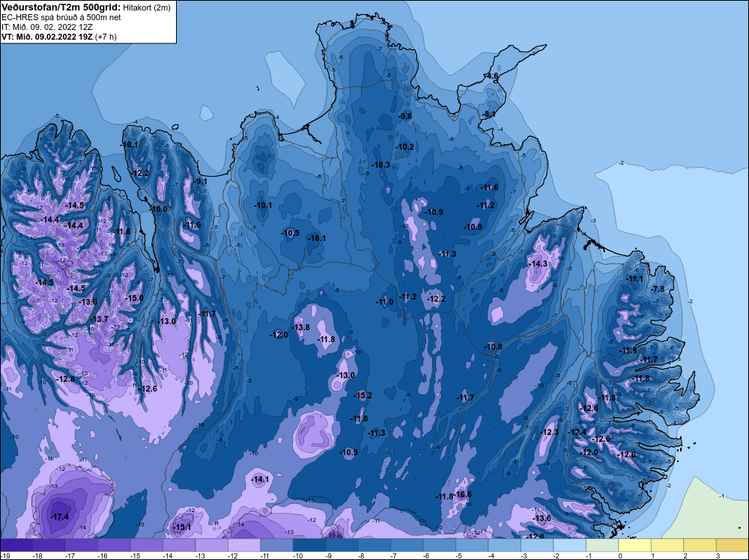Screen dimensions: 749x560
Task: Click the legend swatch between -14 and -13
Action: pyautogui.click(x=212, y=545)
